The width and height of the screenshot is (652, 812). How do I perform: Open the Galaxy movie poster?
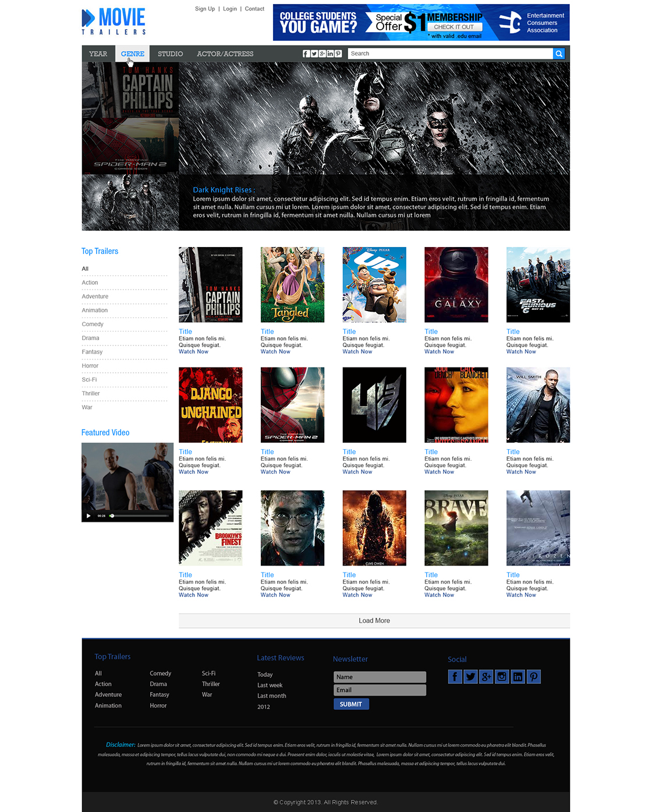pyautogui.click(x=456, y=285)
